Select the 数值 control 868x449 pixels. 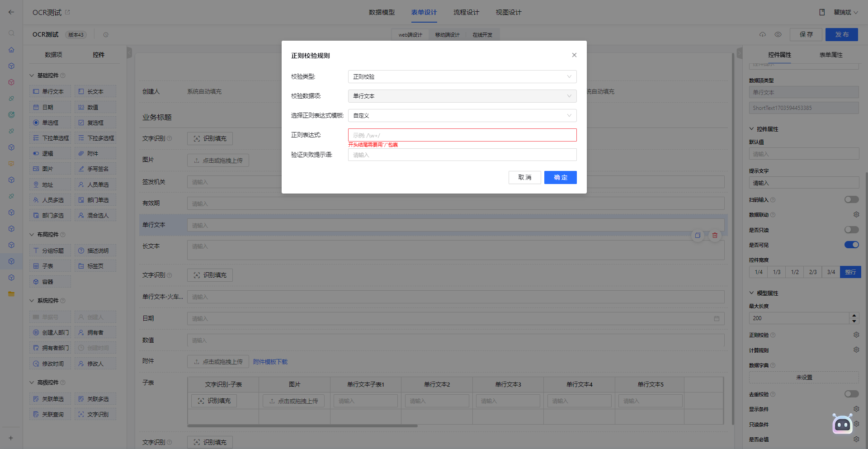[x=95, y=108]
